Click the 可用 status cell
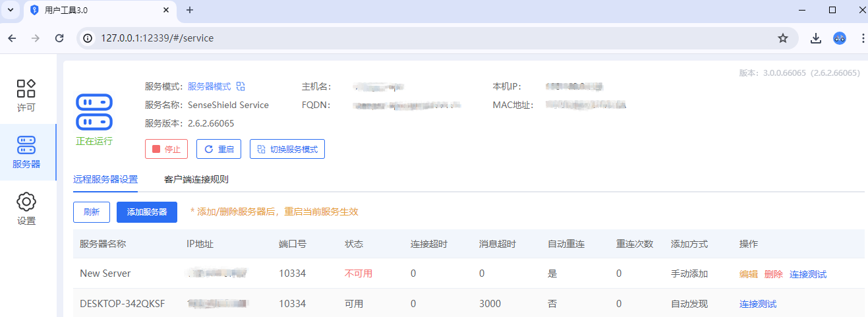The image size is (868, 317). click(354, 304)
